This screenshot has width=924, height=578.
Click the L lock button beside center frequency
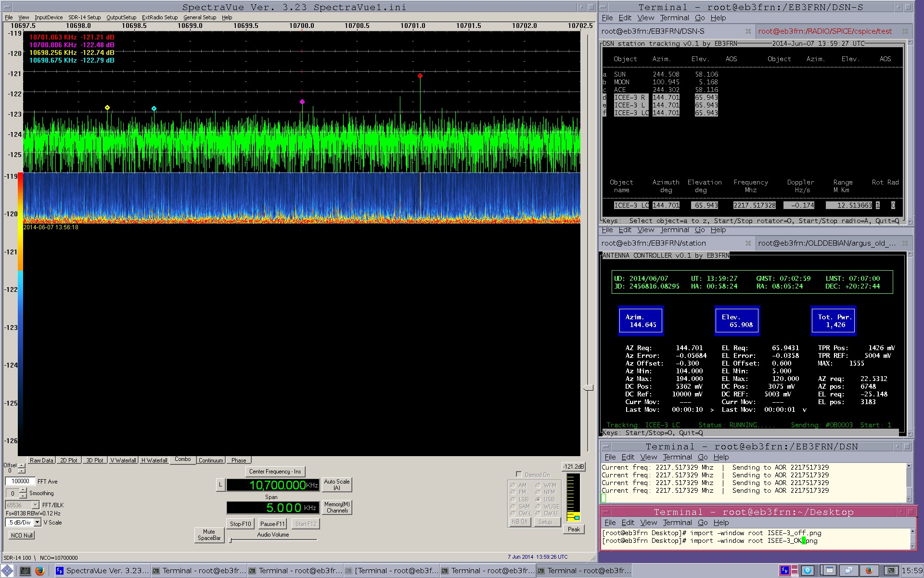click(220, 485)
